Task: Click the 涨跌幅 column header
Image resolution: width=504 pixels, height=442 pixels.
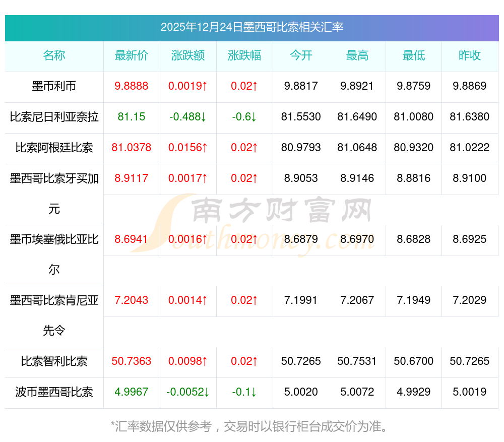Action: [244, 56]
